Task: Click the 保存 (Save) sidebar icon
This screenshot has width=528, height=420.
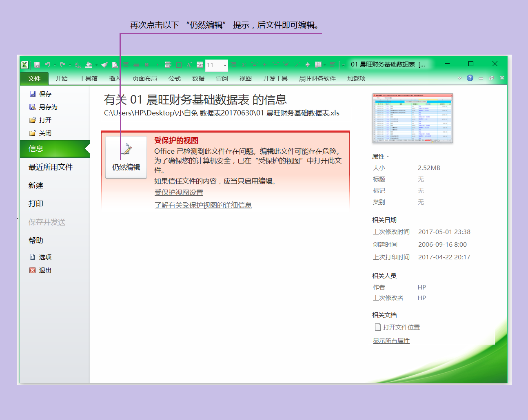Action: (33, 93)
